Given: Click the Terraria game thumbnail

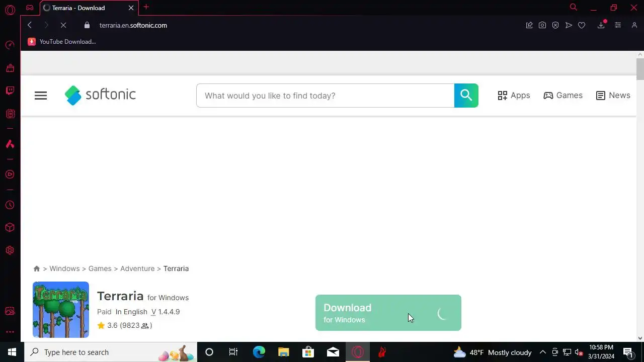Looking at the screenshot, I should 61,310.
